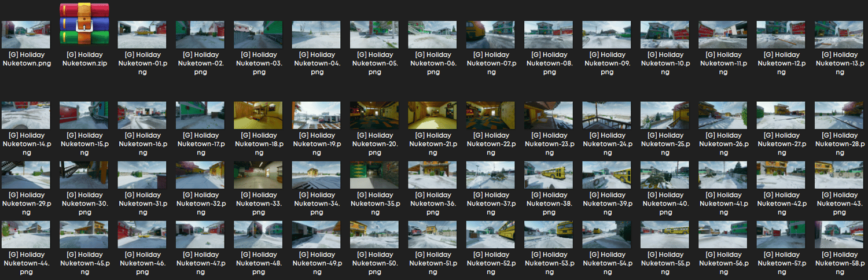Select thumbnail of Holiday Nuketown-57.png
This screenshot has height=280, width=868.
coord(781,234)
